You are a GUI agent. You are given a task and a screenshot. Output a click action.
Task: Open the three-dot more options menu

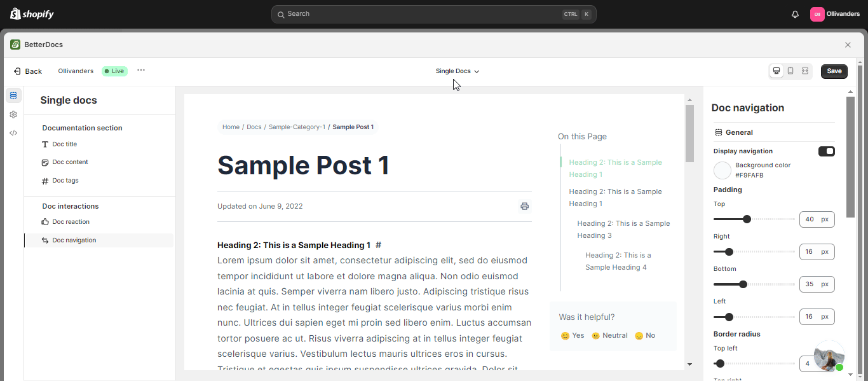pos(141,71)
